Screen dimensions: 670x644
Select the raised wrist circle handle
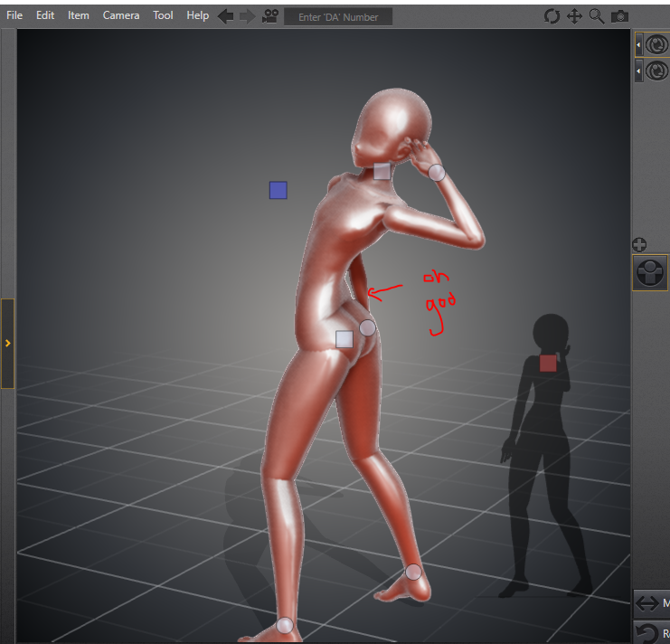coord(437,173)
